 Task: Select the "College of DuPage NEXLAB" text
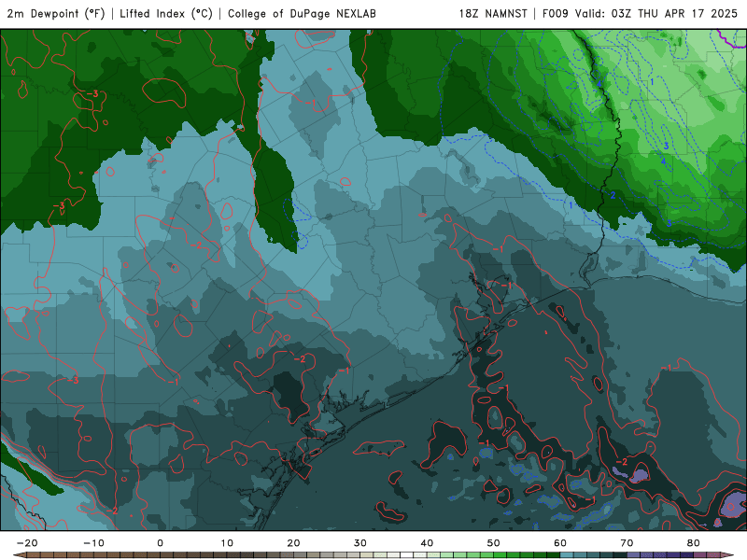point(302,13)
